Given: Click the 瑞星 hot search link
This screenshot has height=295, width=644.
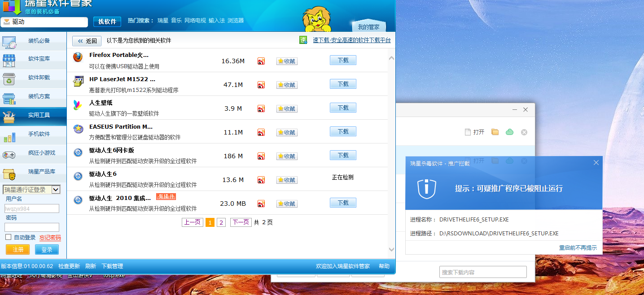Looking at the screenshot, I should [163, 21].
